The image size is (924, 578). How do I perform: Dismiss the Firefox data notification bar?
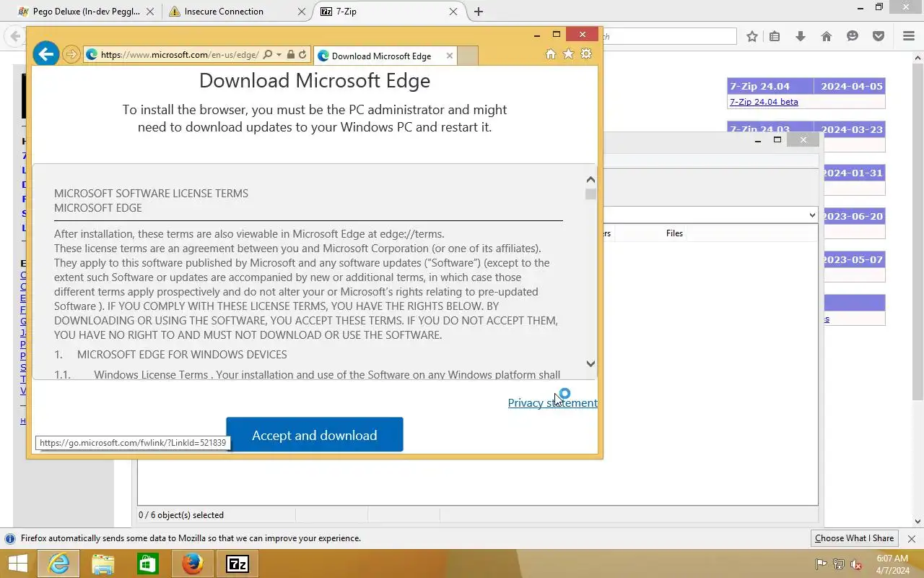(911, 538)
